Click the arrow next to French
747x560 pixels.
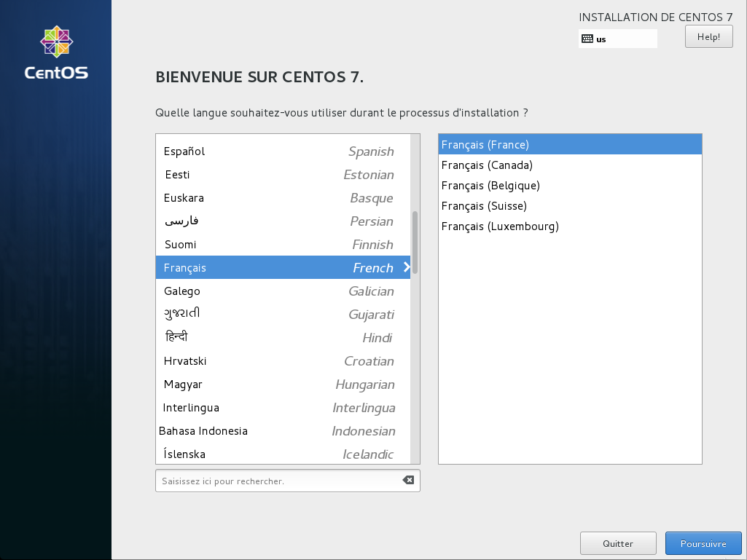coord(407,267)
